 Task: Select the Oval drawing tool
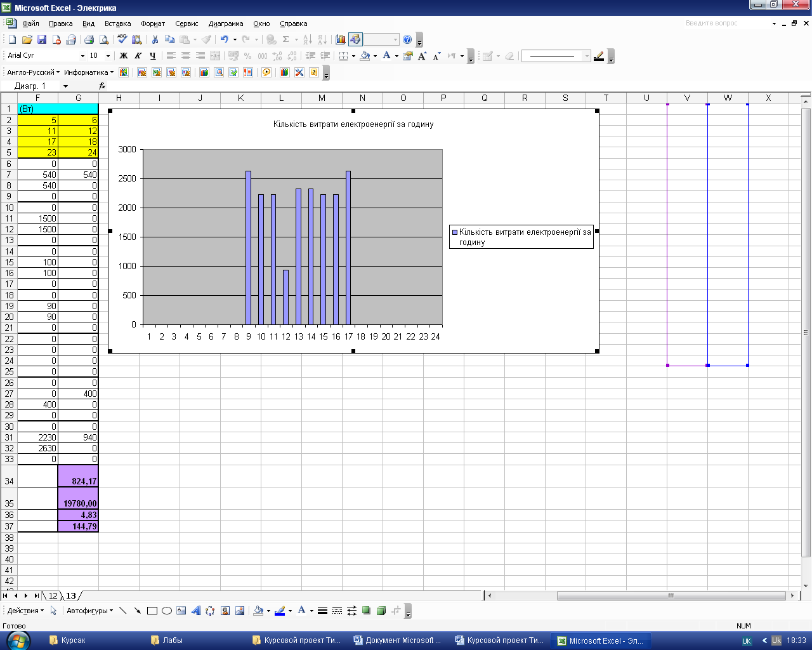click(x=167, y=611)
